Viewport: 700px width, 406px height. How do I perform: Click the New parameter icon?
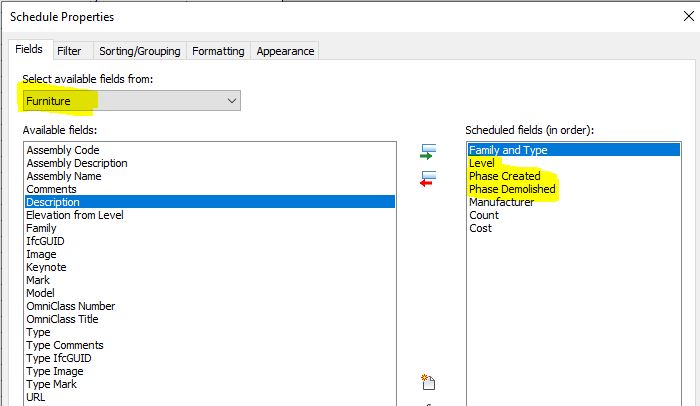tap(428, 382)
